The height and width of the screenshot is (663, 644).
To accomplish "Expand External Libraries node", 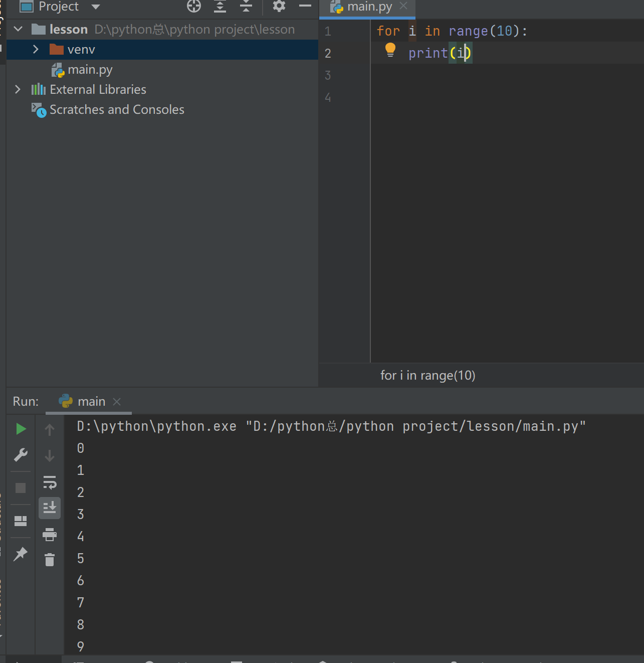I will point(18,89).
